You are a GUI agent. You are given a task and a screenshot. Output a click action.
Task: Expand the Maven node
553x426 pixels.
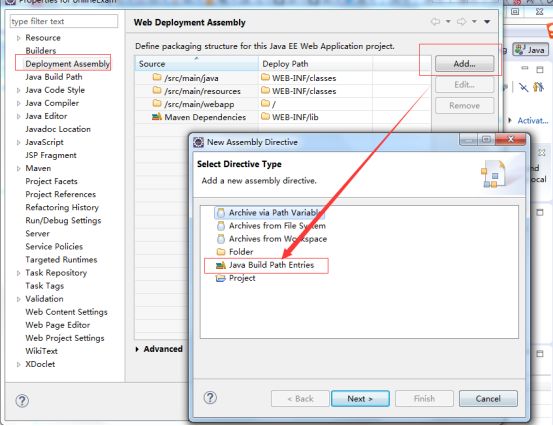point(18,169)
